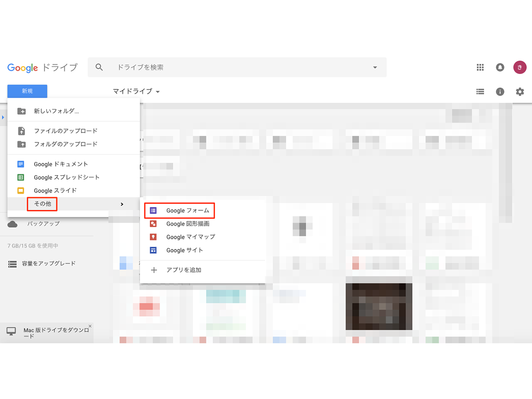
Task: Choose ファイルのアップロード
Action: [74, 131]
